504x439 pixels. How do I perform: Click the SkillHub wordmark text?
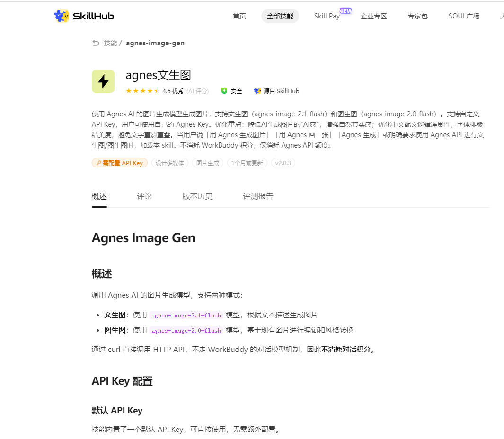(93, 16)
